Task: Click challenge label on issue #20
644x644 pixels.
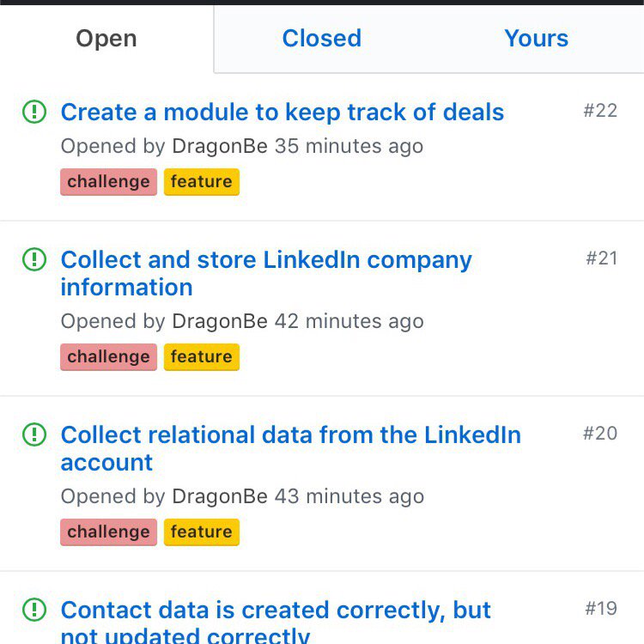Action: coord(108,532)
